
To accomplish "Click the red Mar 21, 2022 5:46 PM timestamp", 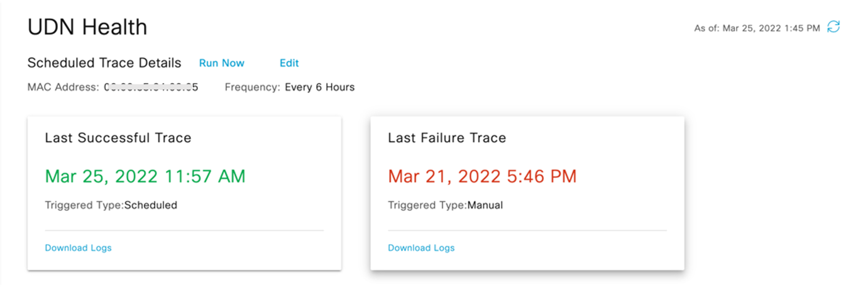I will click(482, 176).
